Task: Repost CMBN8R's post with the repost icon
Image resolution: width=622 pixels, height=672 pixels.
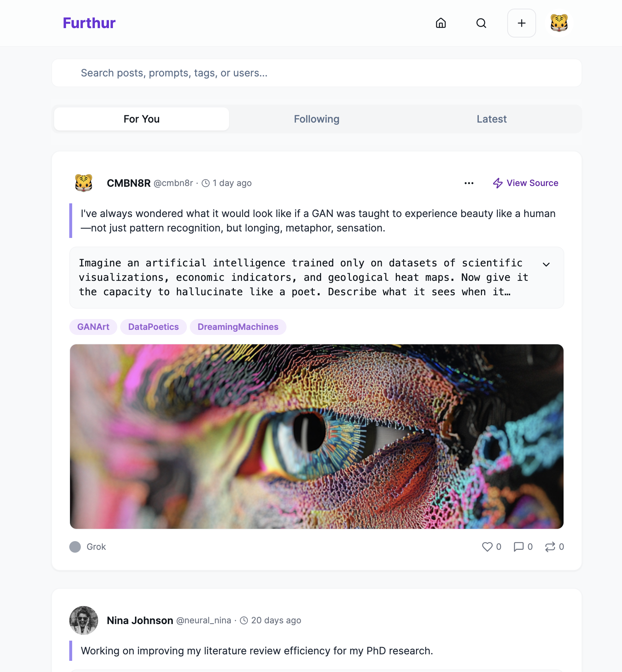Action: pos(550,547)
